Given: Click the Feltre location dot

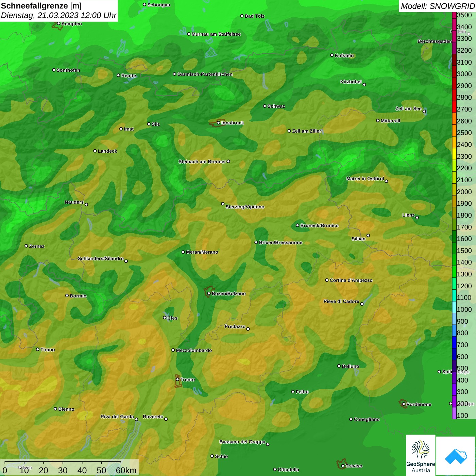Looking at the screenshot, I should (293, 392).
